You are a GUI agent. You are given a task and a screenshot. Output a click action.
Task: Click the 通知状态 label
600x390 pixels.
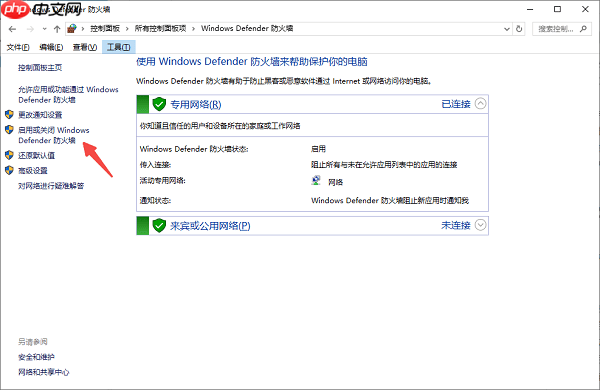tap(155, 200)
